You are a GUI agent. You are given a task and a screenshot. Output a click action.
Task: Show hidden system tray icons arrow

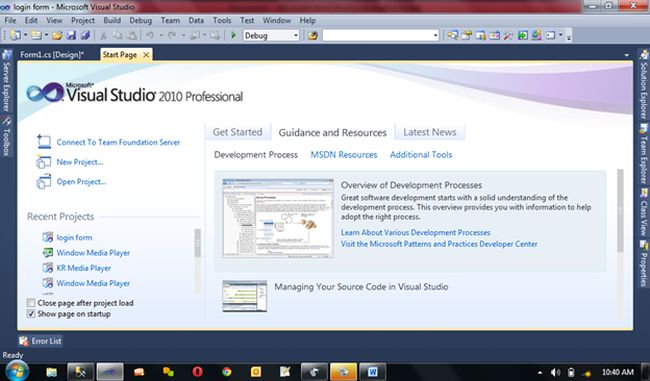click(x=540, y=372)
